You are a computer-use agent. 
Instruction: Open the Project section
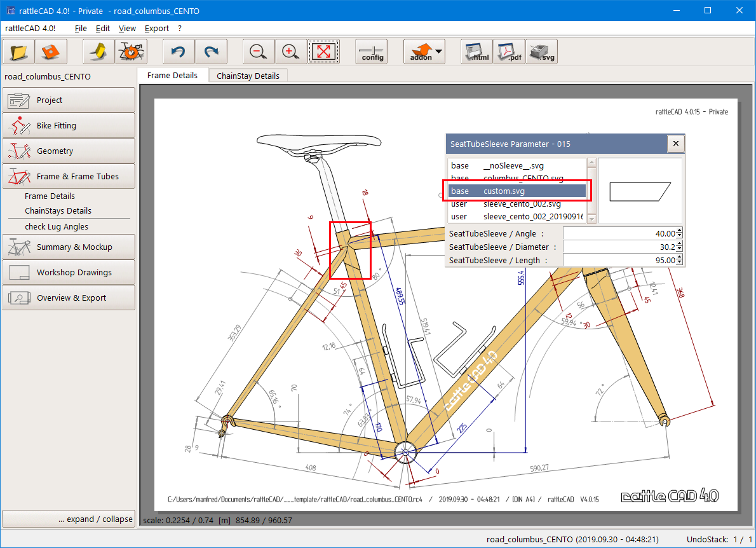69,100
